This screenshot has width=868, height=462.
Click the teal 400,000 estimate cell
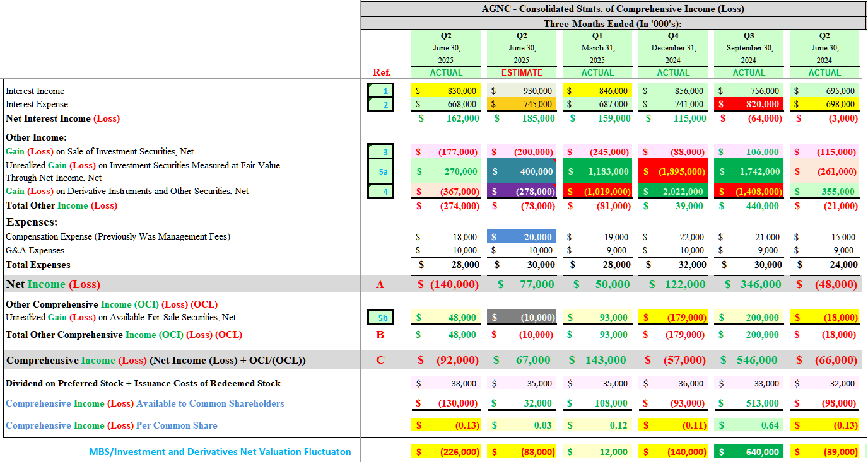522,171
